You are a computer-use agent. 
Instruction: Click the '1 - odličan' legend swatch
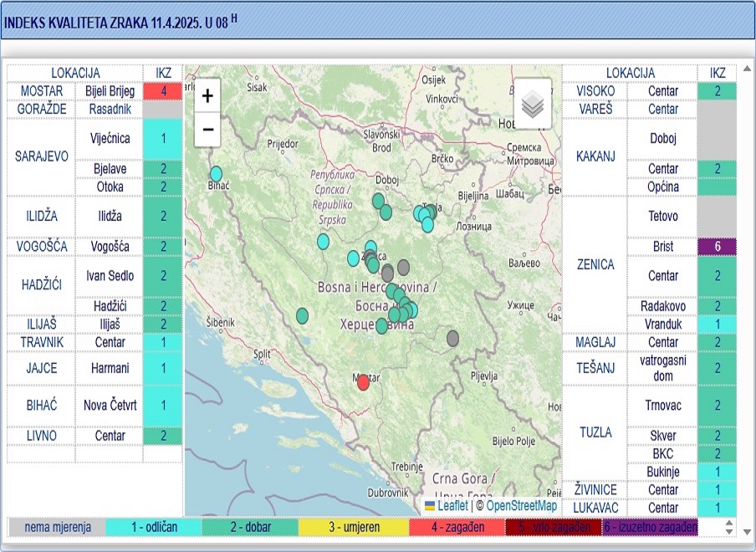pyautogui.click(x=154, y=527)
